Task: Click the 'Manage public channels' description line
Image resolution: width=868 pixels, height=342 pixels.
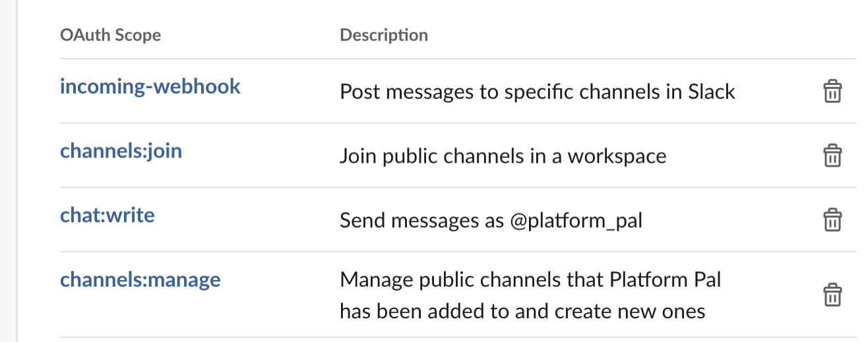Action: coord(530,279)
